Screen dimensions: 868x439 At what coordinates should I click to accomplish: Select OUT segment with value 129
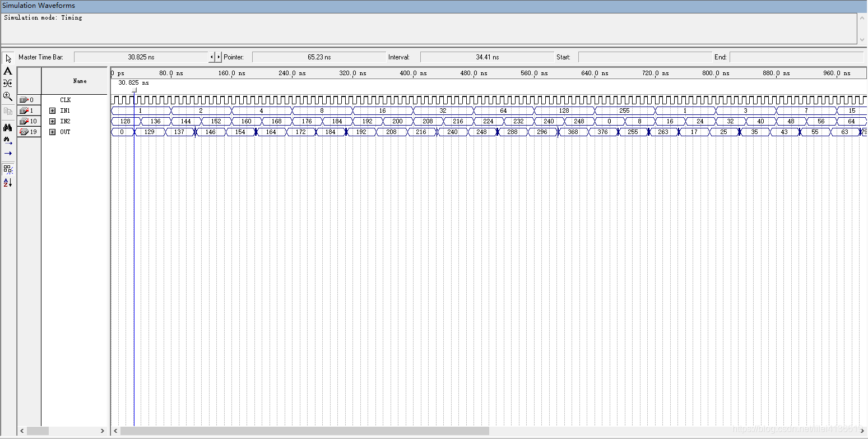pyautogui.click(x=150, y=132)
